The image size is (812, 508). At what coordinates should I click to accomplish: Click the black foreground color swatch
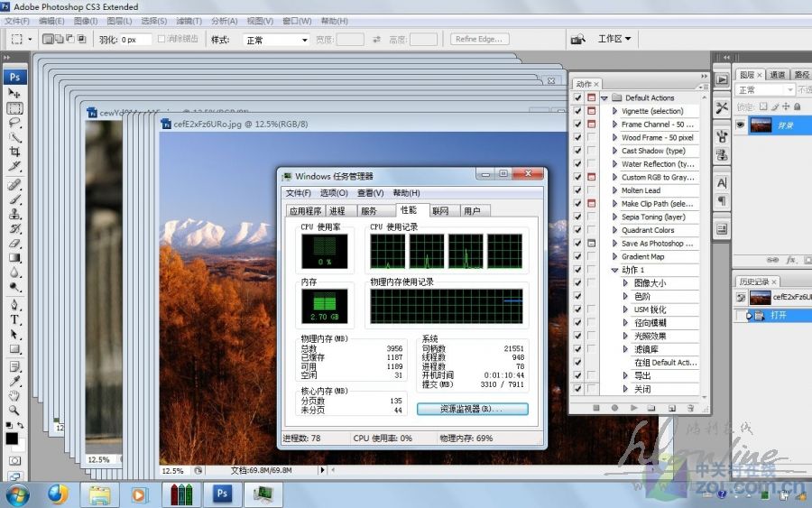coord(12,439)
